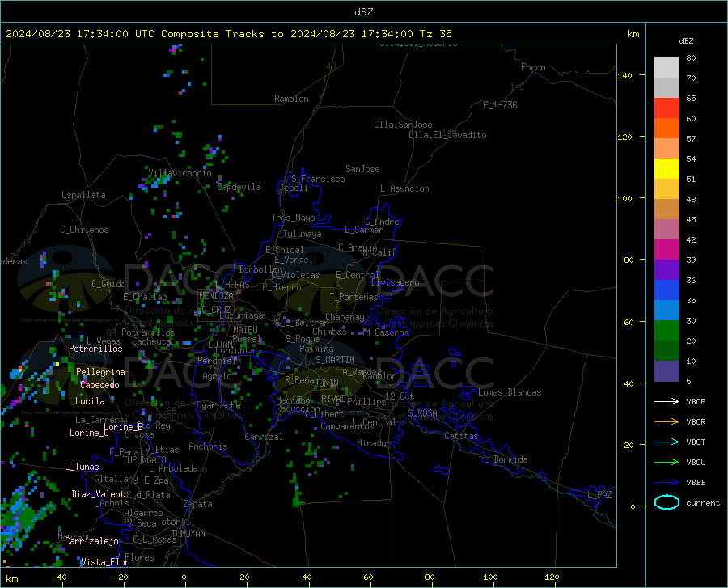Click the Divisadero map label
Viewport: 728px width, 588px height.
pos(395,282)
